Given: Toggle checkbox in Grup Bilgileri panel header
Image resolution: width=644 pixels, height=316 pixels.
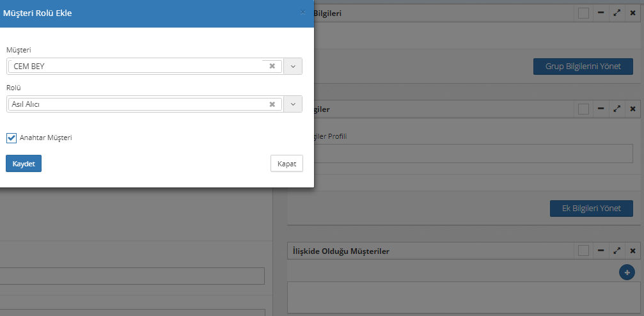Looking at the screenshot, I should coord(583,13).
